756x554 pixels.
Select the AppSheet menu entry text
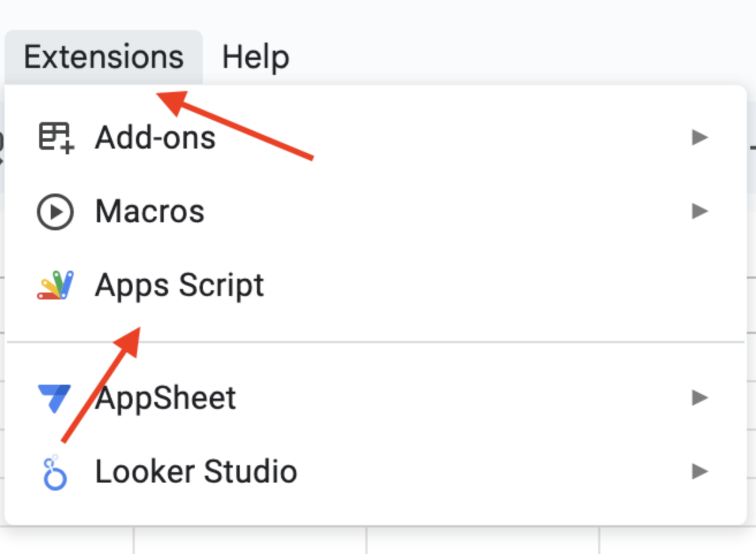[x=166, y=398]
